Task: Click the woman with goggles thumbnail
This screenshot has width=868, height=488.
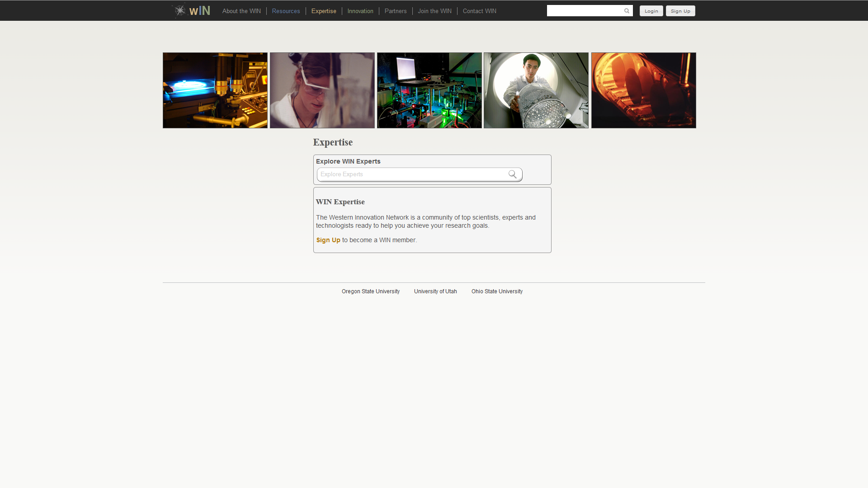Action: tap(322, 90)
